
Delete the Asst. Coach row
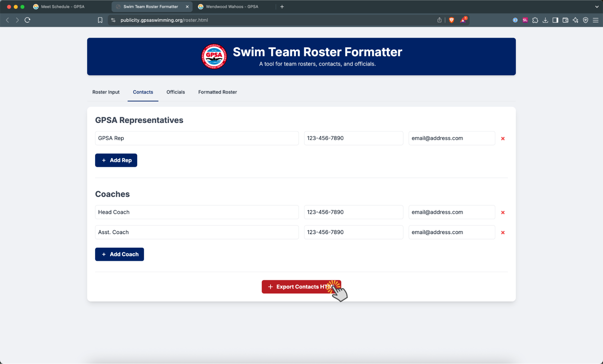tap(503, 233)
